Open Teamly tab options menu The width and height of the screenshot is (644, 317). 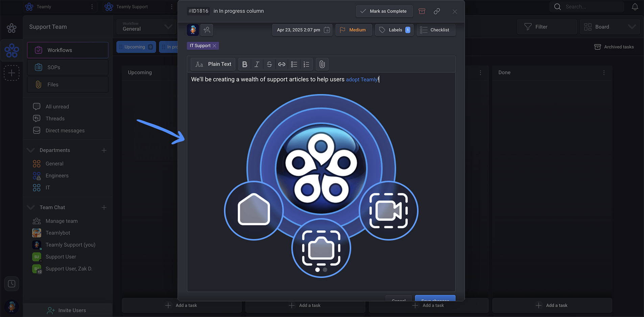(92, 7)
